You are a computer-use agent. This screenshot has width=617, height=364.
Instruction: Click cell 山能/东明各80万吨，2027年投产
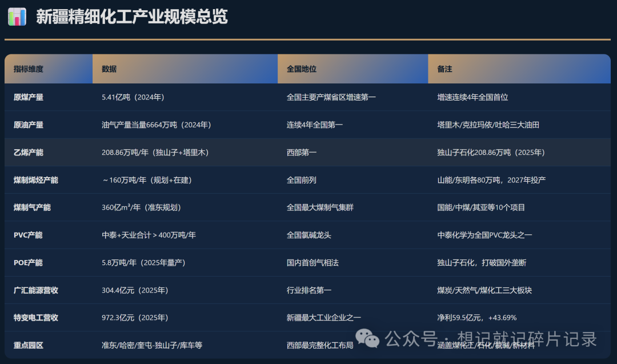coord(491,180)
